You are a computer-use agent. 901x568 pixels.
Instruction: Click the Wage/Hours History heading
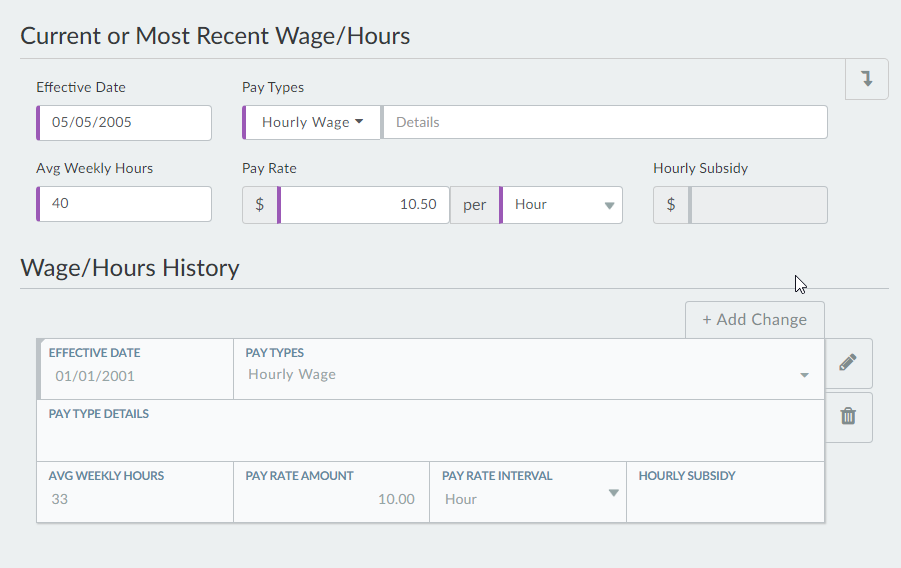130,268
